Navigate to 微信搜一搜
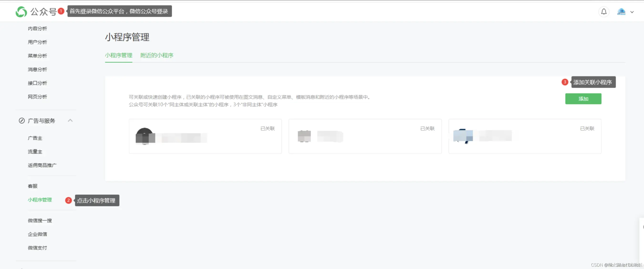Screen dimensions: 644x269 pyautogui.click(x=40, y=221)
